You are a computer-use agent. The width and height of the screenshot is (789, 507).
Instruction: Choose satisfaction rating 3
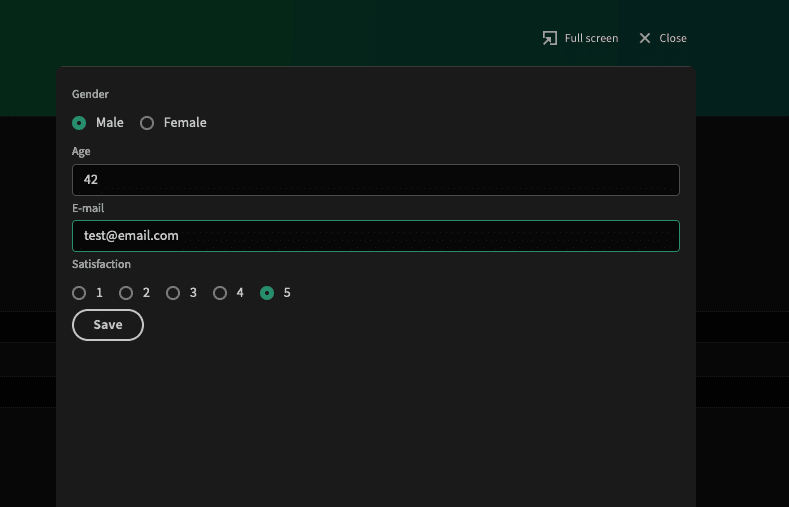tap(173, 293)
